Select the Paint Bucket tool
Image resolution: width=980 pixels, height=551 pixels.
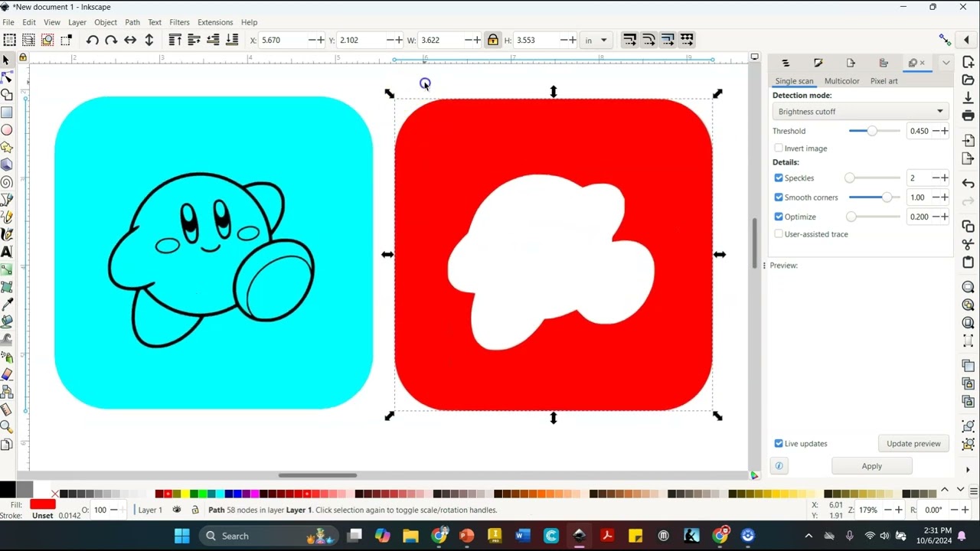6,322
